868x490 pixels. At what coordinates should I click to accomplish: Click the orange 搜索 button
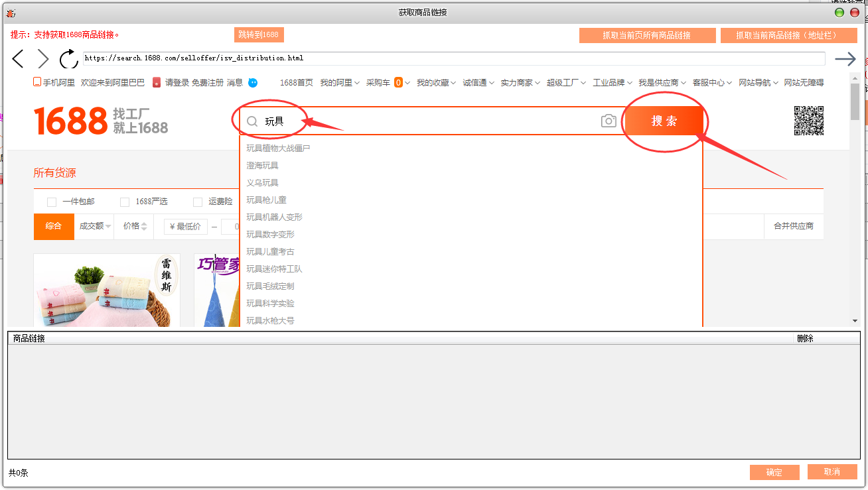tap(664, 121)
